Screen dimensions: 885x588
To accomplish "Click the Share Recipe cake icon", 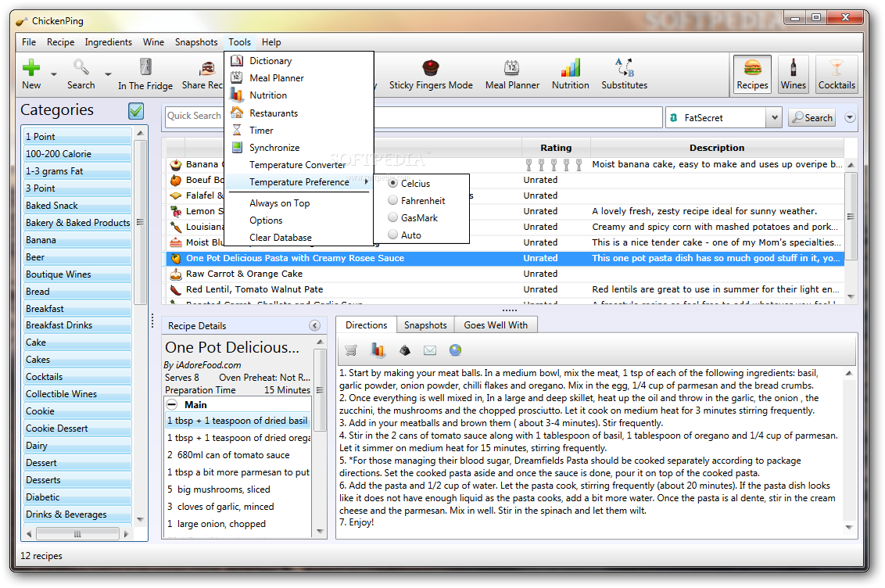I will (207, 68).
